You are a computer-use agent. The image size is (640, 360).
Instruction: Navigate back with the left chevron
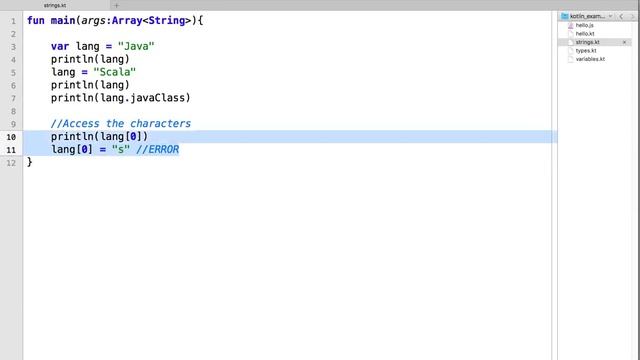621,16
